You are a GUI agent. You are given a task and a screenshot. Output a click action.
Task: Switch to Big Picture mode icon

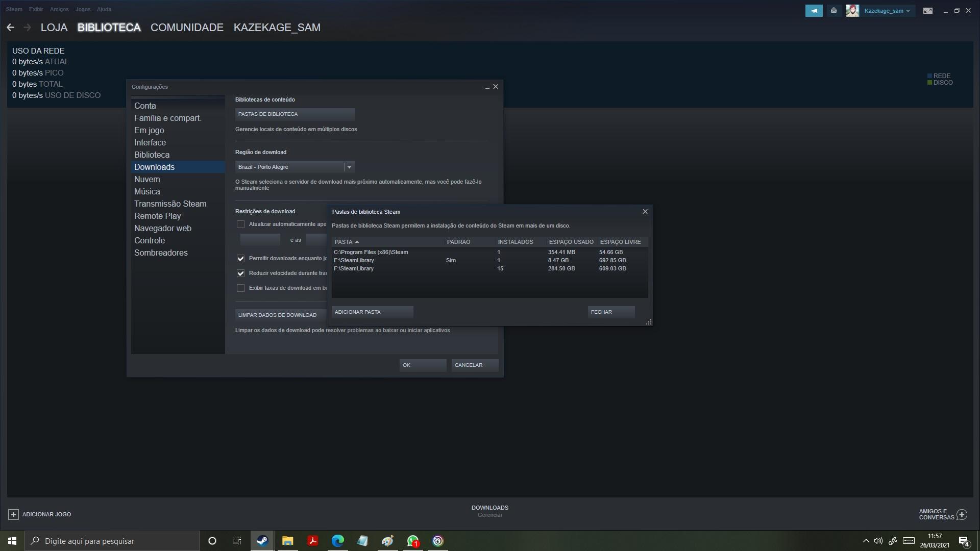tap(928, 11)
